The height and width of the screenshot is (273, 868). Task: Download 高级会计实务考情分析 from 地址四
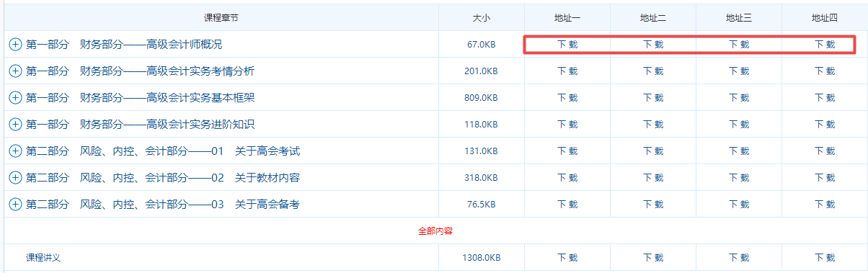[825, 71]
